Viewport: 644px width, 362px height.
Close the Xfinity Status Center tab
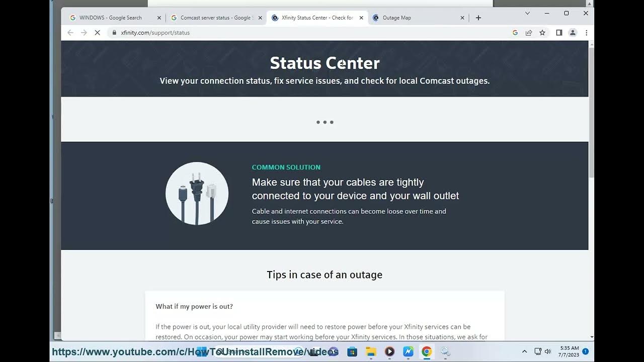click(x=361, y=18)
